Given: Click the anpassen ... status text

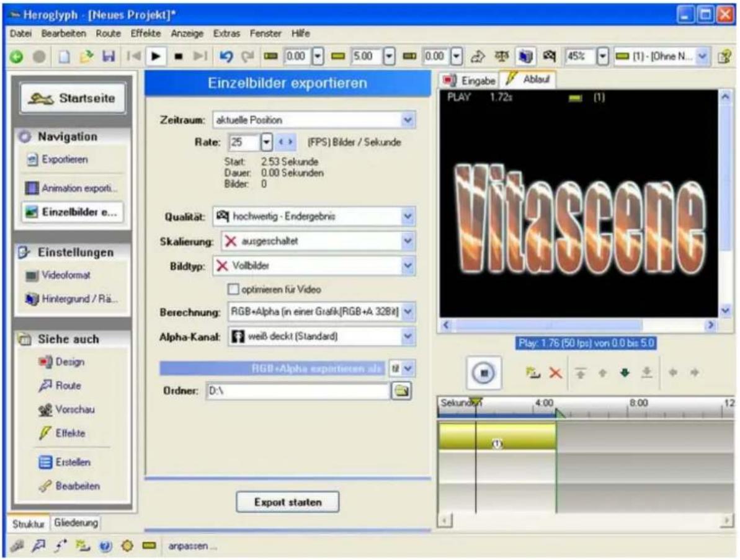Looking at the screenshot, I should coord(192,546).
